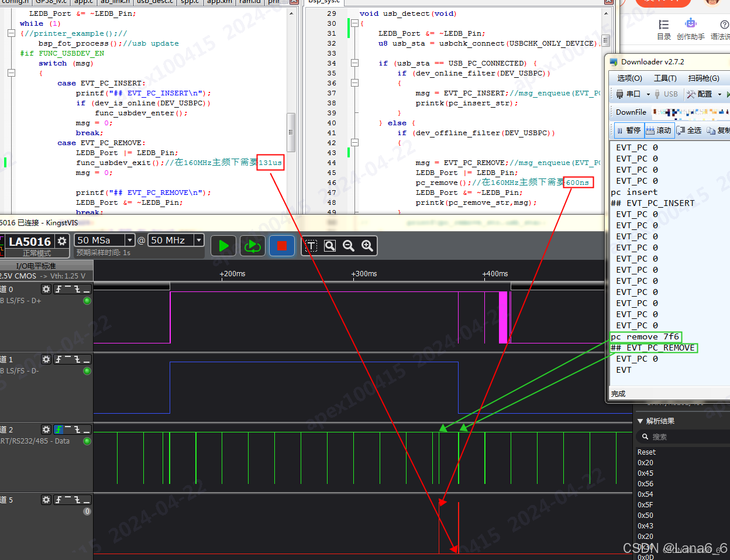Open the 串口 dropdown arrow in Downloader
This screenshot has height=560, width=730.
648,94
